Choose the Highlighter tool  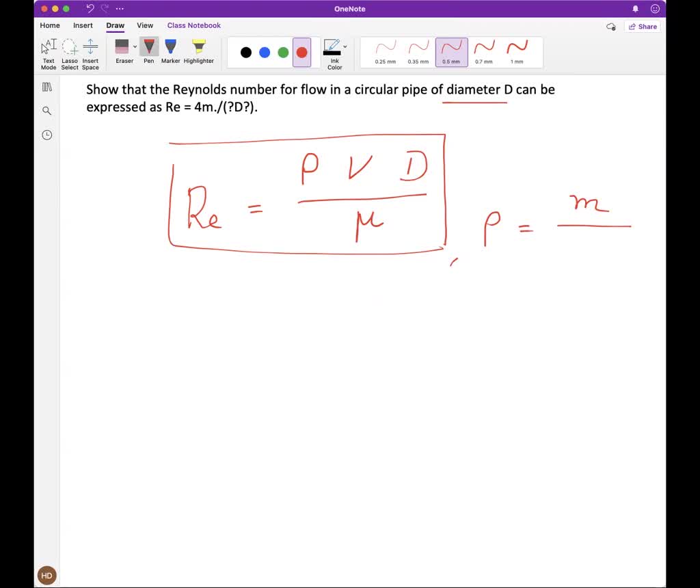tap(198, 51)
